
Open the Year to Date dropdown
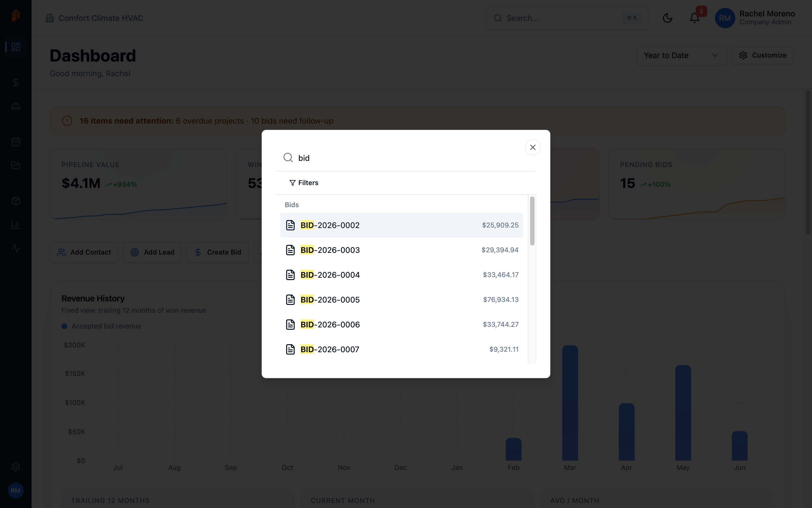click(x=681, y=55)
